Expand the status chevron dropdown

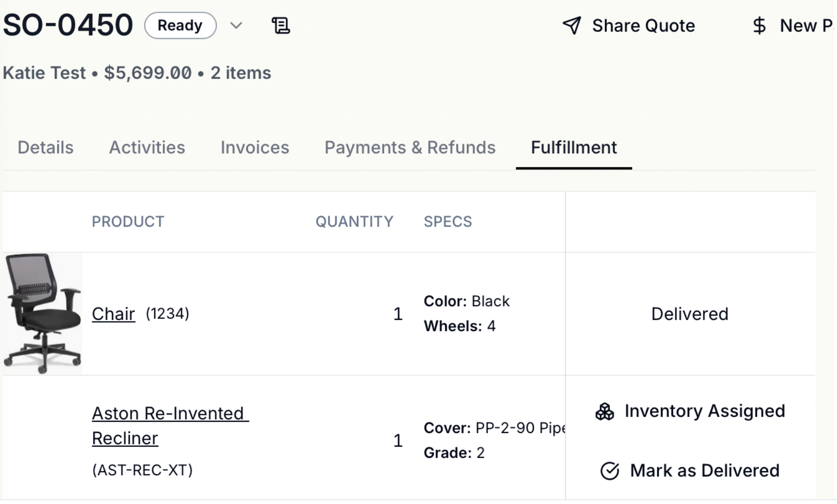click(x=236, y=25)
